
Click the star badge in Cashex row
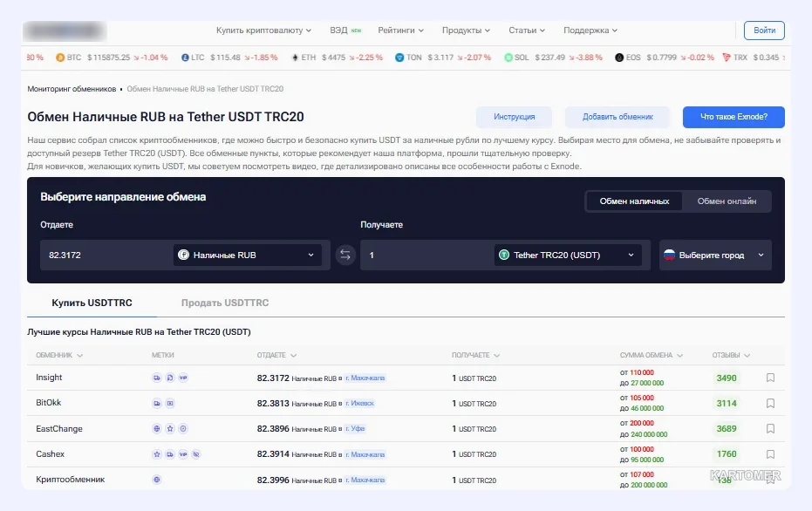pos(157,454)
